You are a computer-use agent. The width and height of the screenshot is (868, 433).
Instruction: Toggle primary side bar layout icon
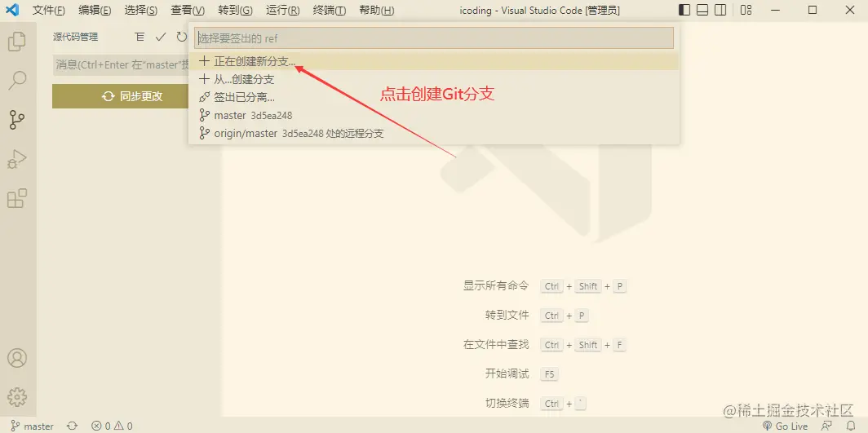click(684, 10)
